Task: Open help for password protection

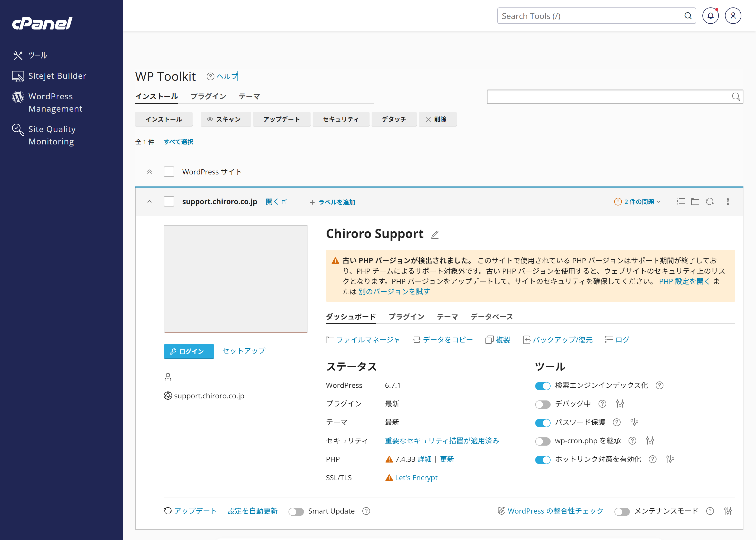Action: [x=617, y=422]
